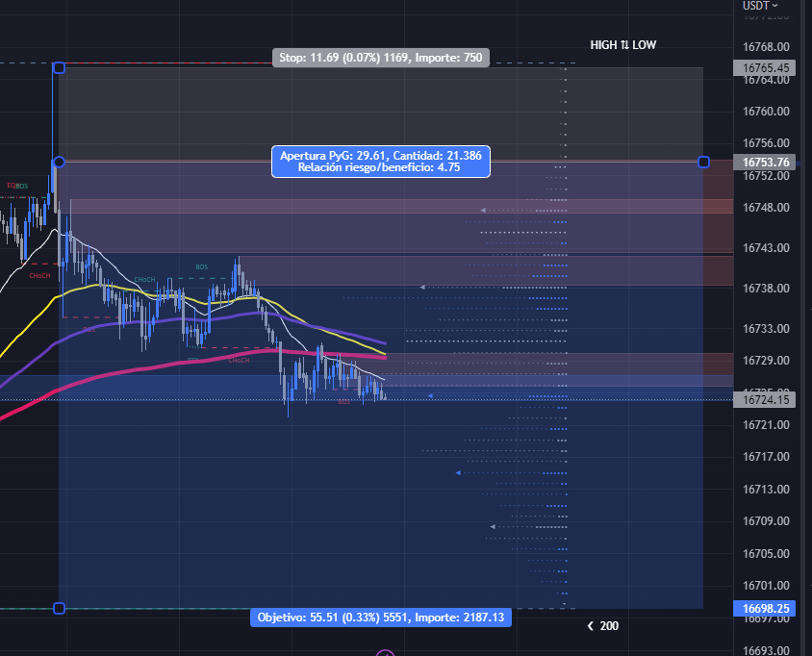Click the 16760.00 price axis label
This screenshot has height=656, width=812.
coord(766,112)
